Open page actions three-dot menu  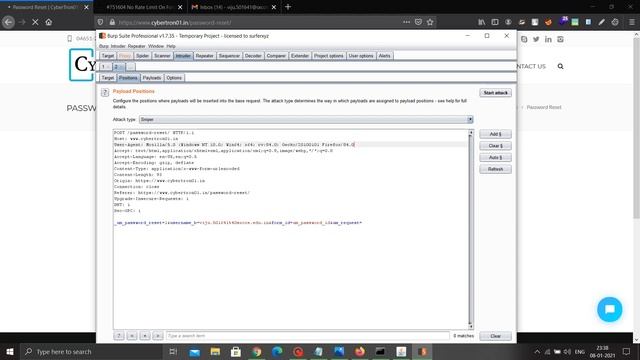(406, 22)
